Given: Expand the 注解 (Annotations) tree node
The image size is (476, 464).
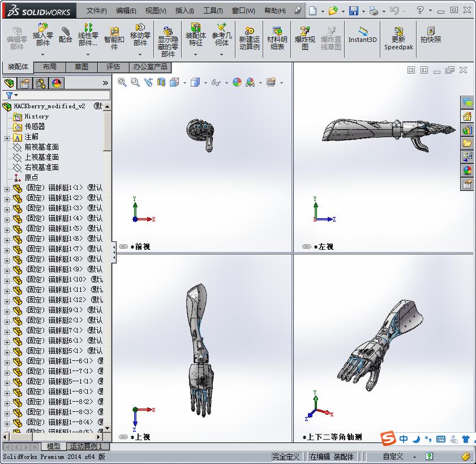Looking at the screenshot, I should tap(7, 138).
